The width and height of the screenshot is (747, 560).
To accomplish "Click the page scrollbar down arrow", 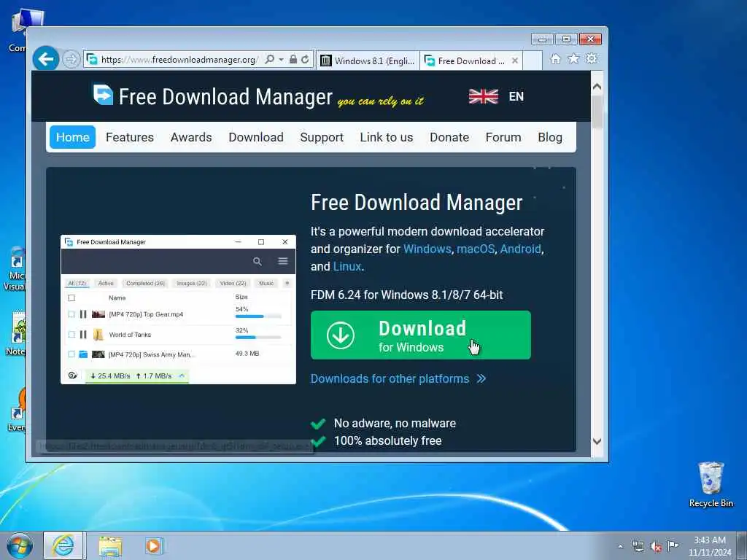I will pyautogui.click(x=597, y=441).
